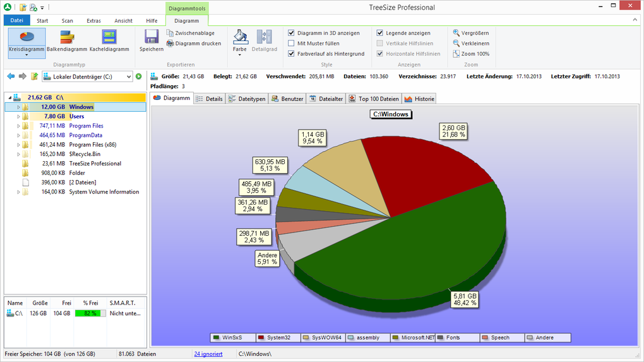Open Farbe dropdown arrow

(240, 55)
